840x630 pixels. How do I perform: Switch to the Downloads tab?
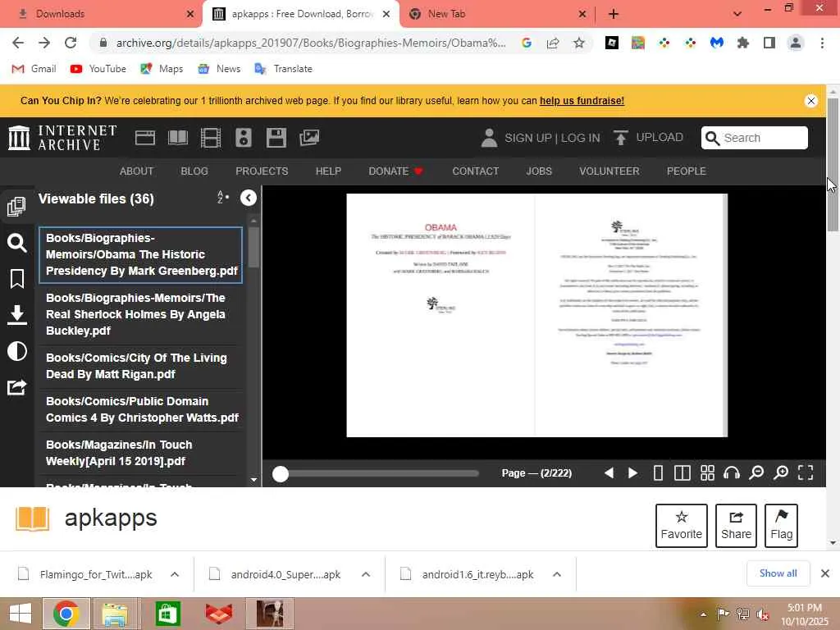102,14
